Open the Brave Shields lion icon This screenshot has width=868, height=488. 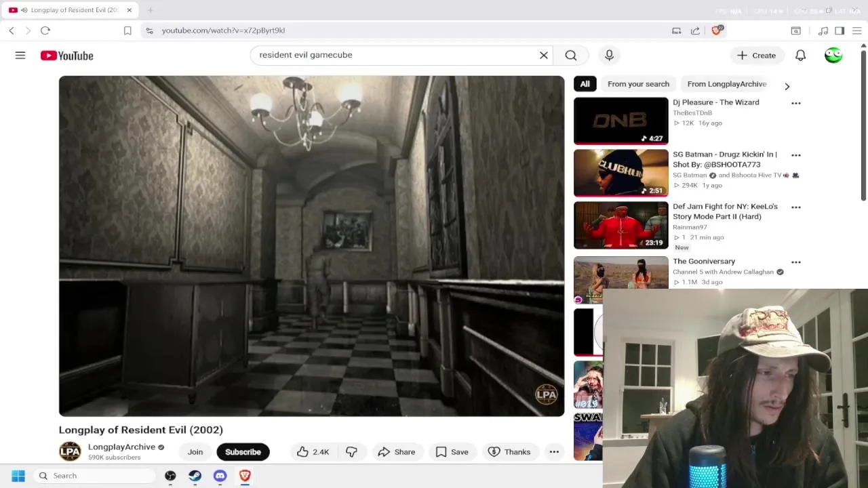pyautogui.click(x=717, y=30)
